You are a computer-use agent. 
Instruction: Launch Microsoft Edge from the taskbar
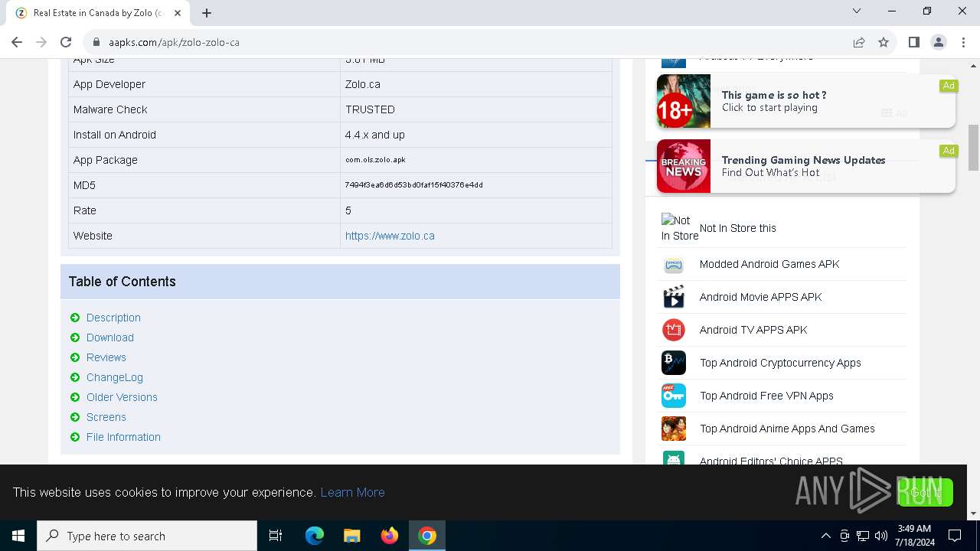click(315, 536)
